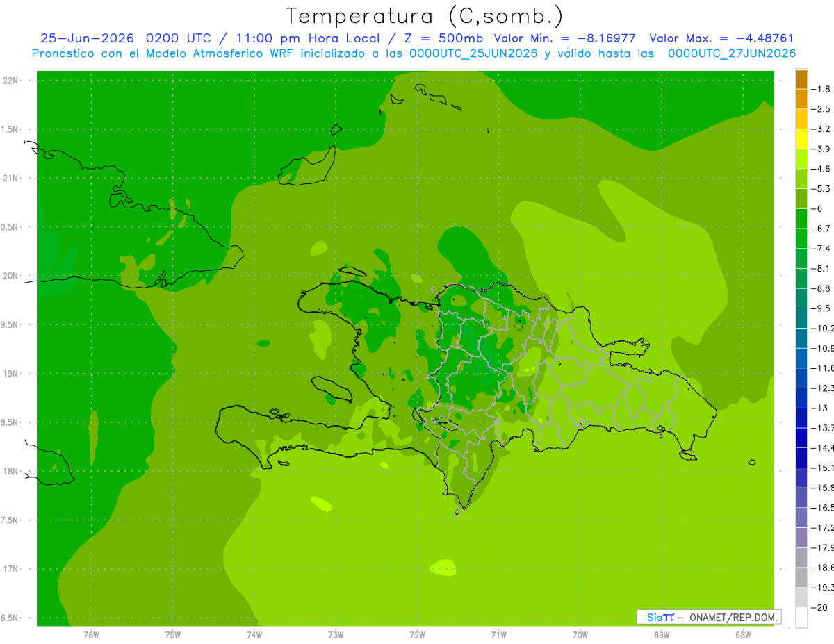This screenshot has height=644, width=834.
Task: Click the '71W' longitude axis label
Action: [498, 634]
